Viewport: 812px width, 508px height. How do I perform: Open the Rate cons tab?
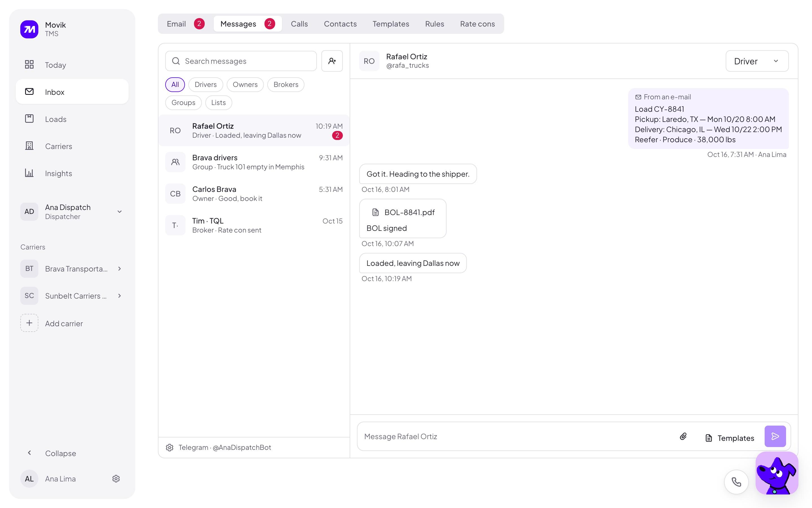tap(477, 24)
